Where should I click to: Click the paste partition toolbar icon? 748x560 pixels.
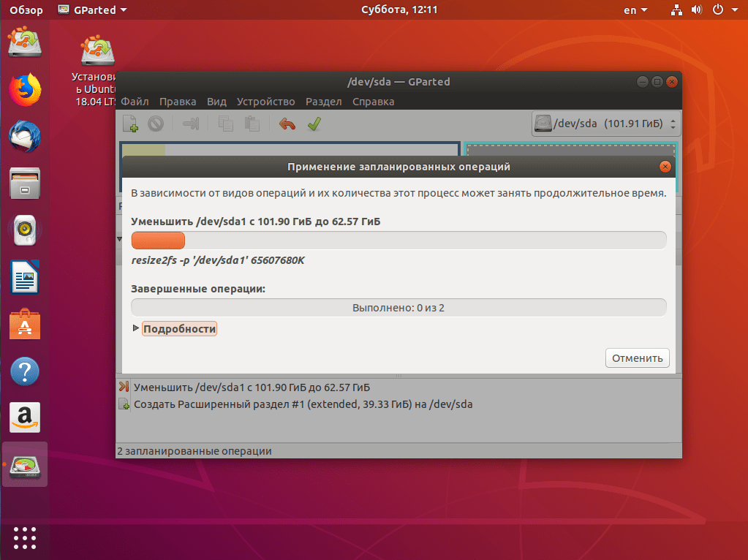tap(252, 124)
